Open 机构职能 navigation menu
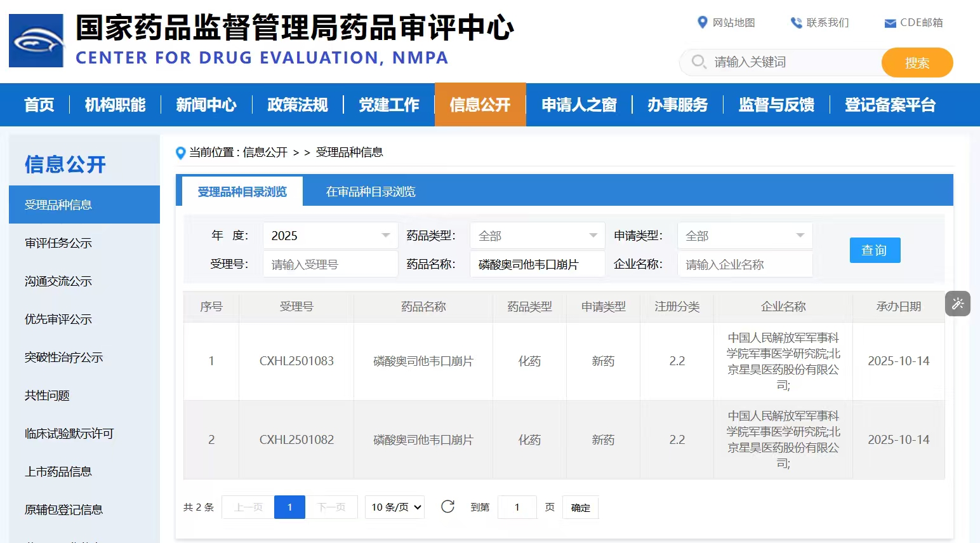 [x=116, y=105]
